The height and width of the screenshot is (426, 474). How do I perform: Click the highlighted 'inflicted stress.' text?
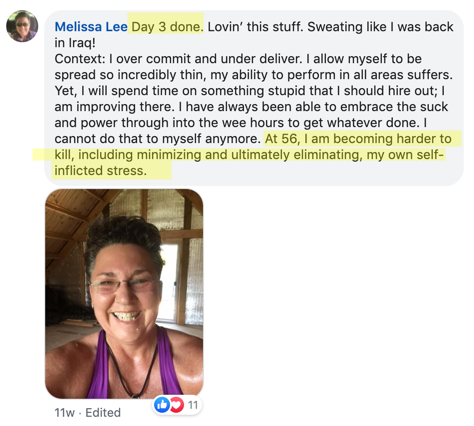coord(100,171)
